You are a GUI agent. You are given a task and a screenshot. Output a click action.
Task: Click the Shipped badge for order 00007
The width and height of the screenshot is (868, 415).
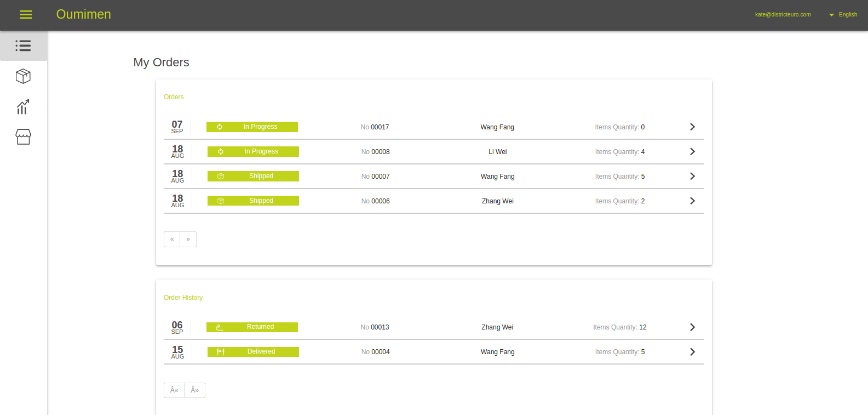pyautogui.click(x=261, y=177)
